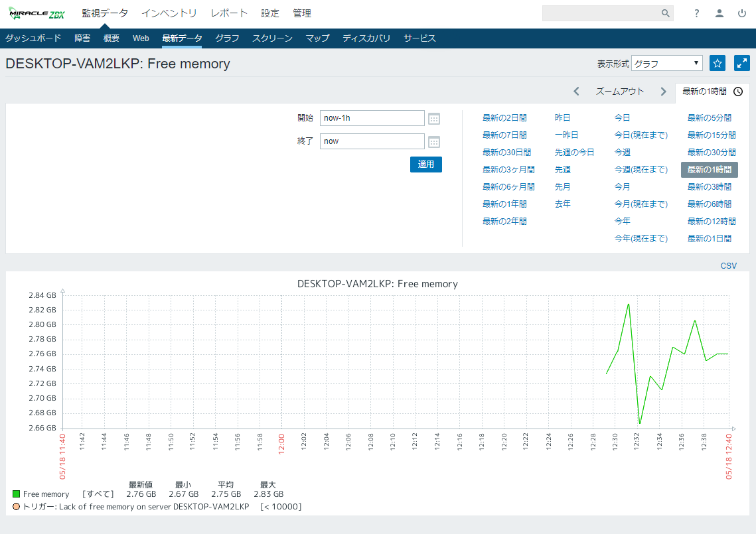
Task: Switch to the グラフ submenu tab
Action: pos(227,38)
